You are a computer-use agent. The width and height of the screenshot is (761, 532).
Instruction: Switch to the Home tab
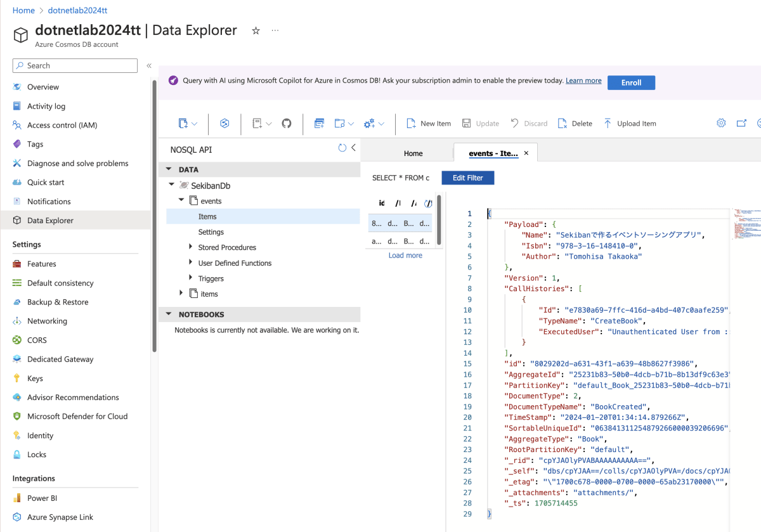click(413, 153)
